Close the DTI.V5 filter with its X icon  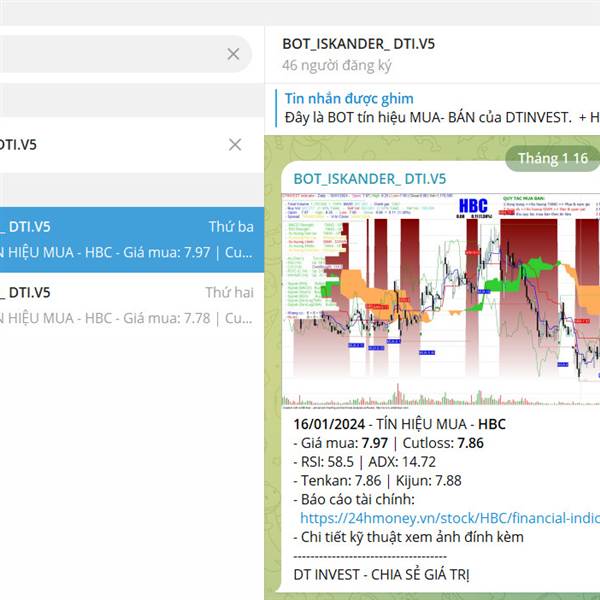tap(235, 145)
